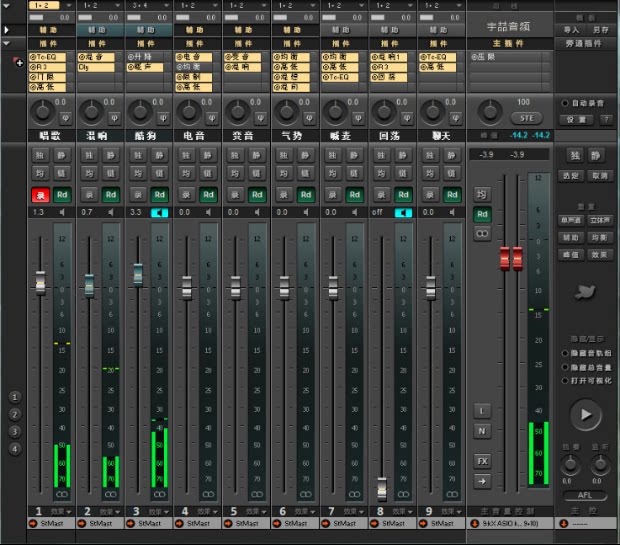
Task: Collapse the plugin section triangle at left
Action: pyautogui.click(x=7, y=44)
